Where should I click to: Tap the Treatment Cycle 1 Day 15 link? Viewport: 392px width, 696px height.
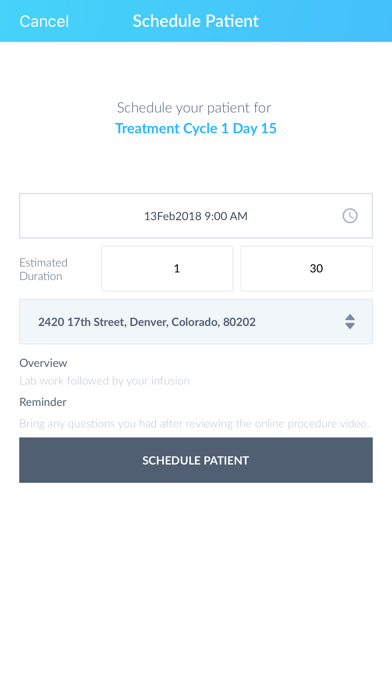tap(196, 128)
